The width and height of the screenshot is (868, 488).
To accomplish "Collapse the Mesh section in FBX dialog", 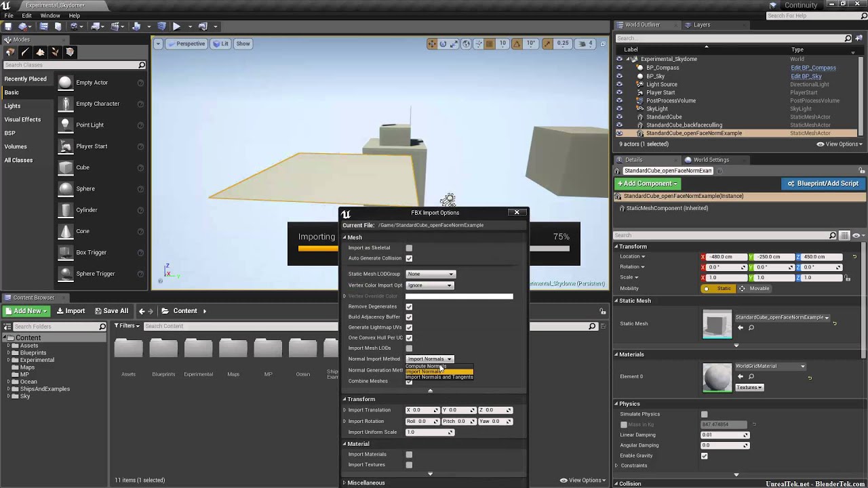I will [344, 237].
